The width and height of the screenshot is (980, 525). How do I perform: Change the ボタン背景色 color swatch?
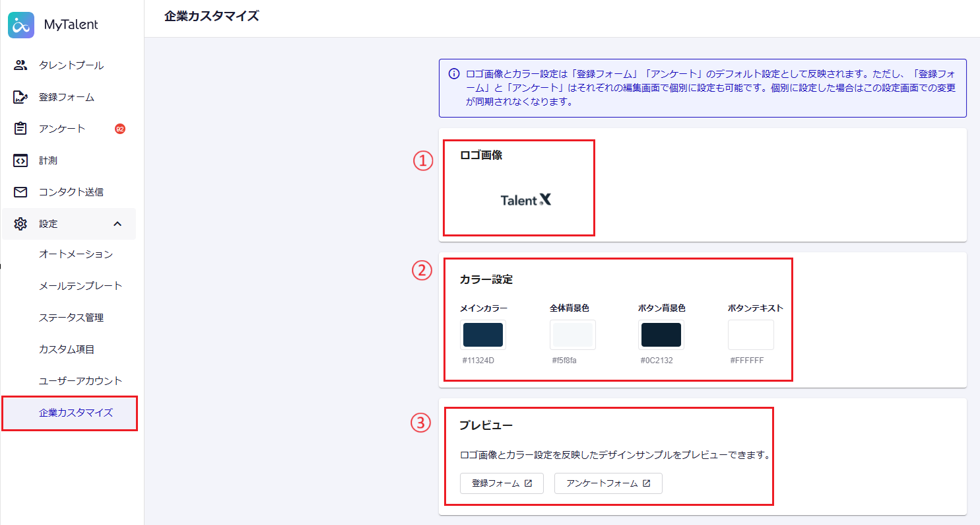click(x=661, y=335)
